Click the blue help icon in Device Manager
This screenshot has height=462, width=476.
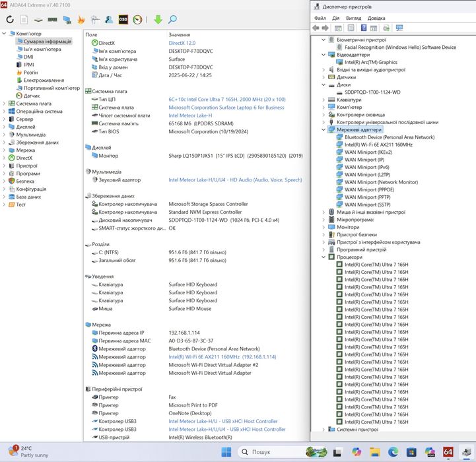tap(364, 28)
